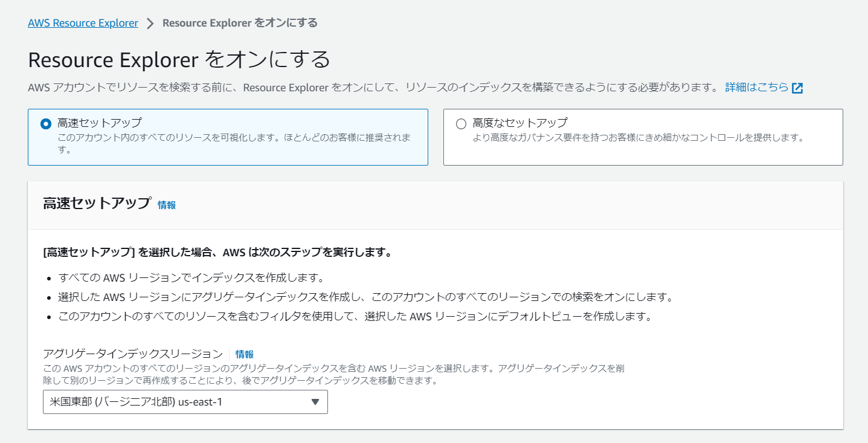This screenshot has width=868, height=443.
Task: Click the breadcrumb chevron separator icon
Action: [150, 24]
